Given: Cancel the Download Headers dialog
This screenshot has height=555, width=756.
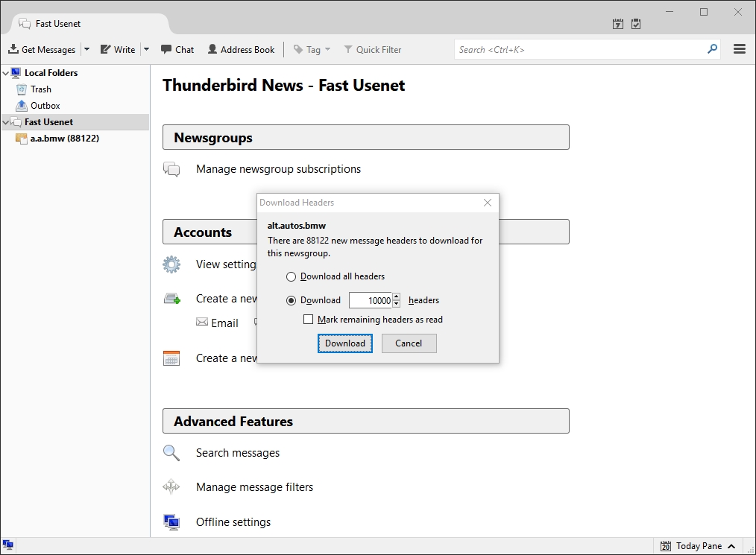Looking at the screenshot, I should click(x=409, y=343).
